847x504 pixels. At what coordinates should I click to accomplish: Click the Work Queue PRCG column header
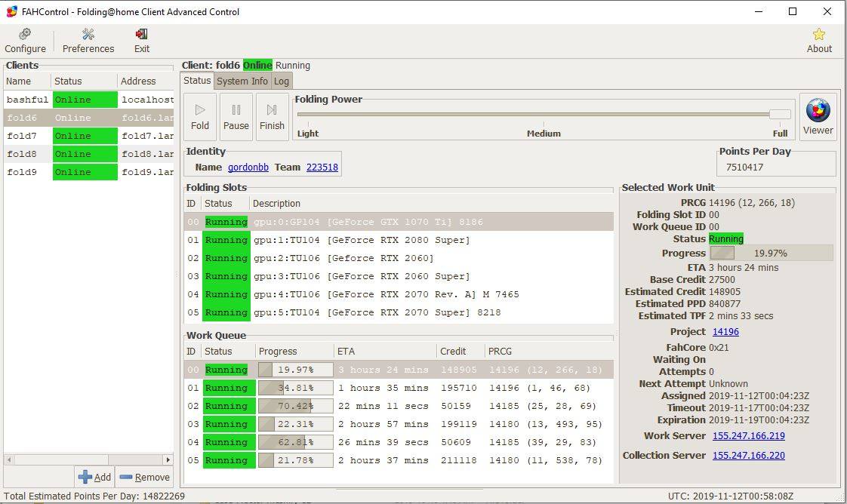click(x=549, y=352)
